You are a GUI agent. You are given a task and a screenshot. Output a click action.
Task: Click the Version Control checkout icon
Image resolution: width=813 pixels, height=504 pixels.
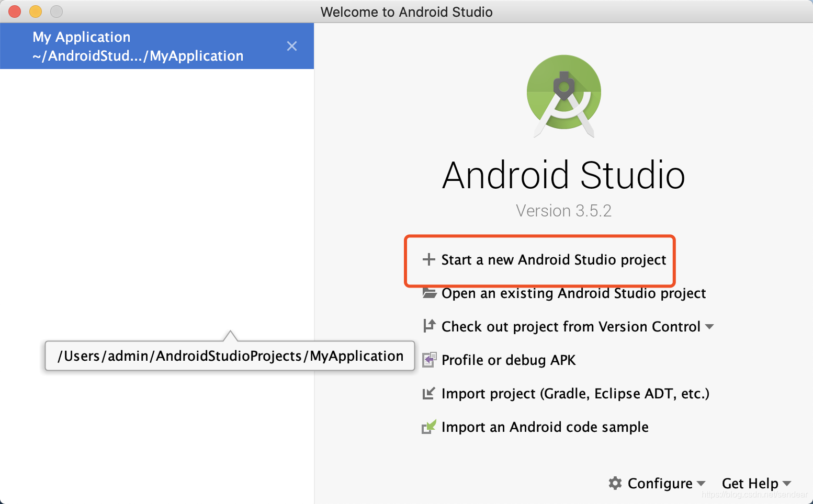pyautogui.click(x=429, y=326)
